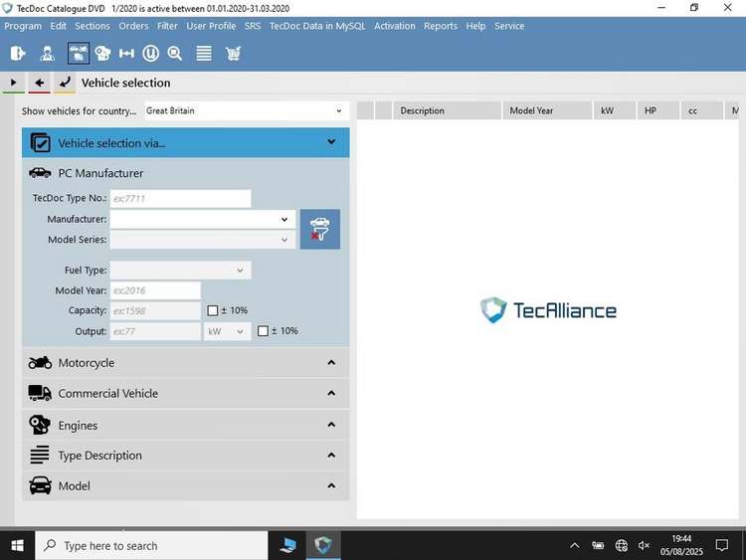Click the Model section car icon
746x560 pixels.
[40, 485]
